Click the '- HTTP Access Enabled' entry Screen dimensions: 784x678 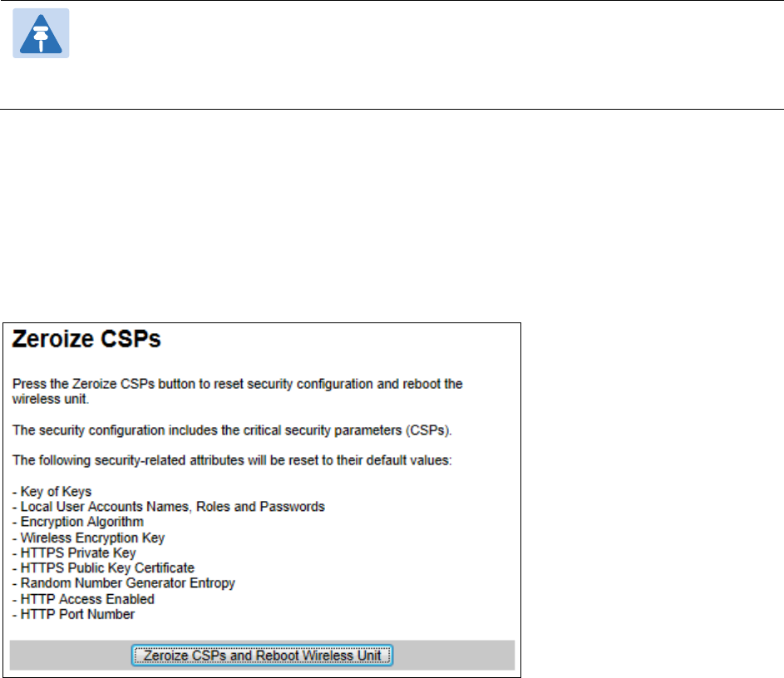click(83, 599)
